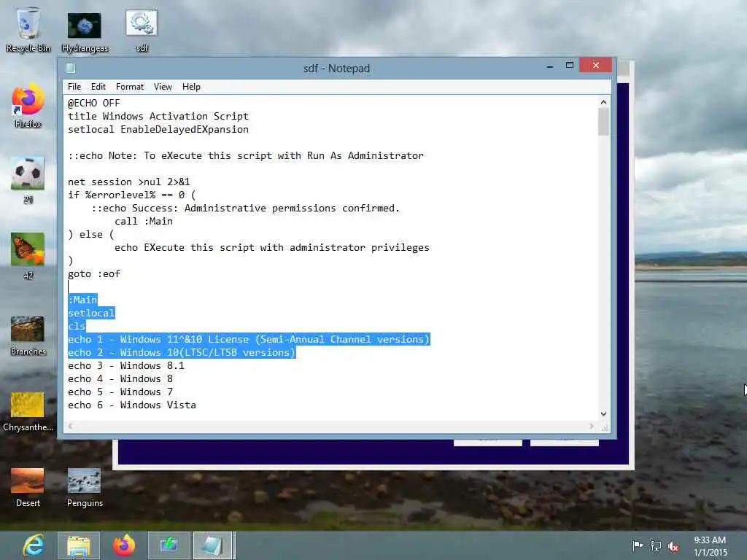Screen dimensions: 747x560
Task: Click the muted volume tray icon
Action: (673, 546)
